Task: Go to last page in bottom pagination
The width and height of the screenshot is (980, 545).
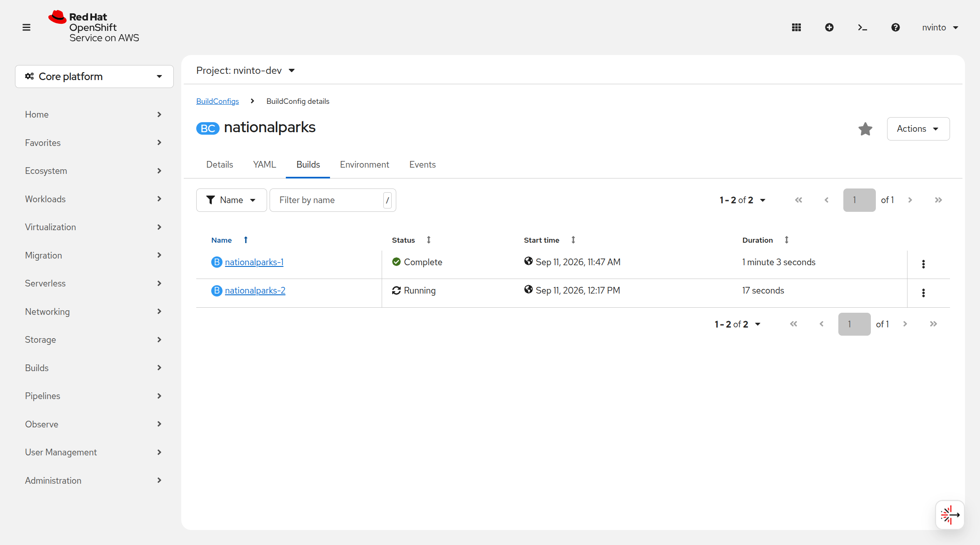Action: point(933,324)
